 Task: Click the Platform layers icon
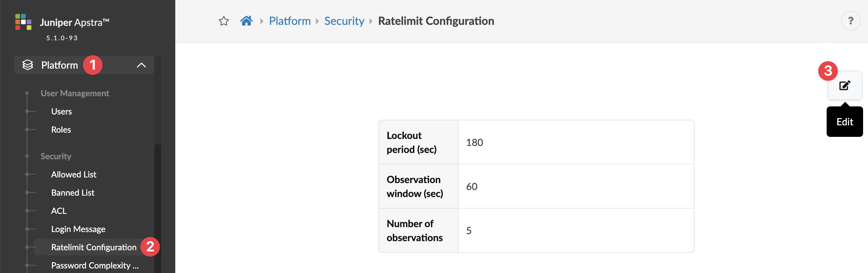click(x=28, y=65)
